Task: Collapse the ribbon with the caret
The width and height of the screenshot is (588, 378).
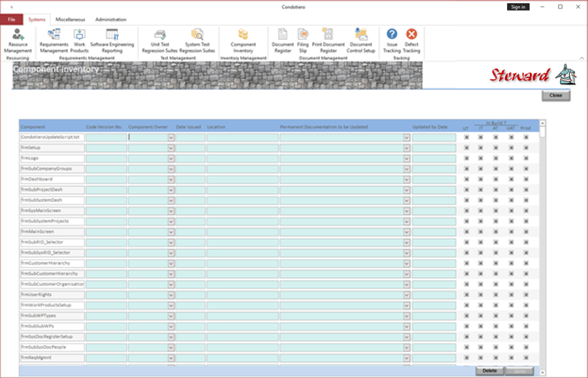Action: 581,58
